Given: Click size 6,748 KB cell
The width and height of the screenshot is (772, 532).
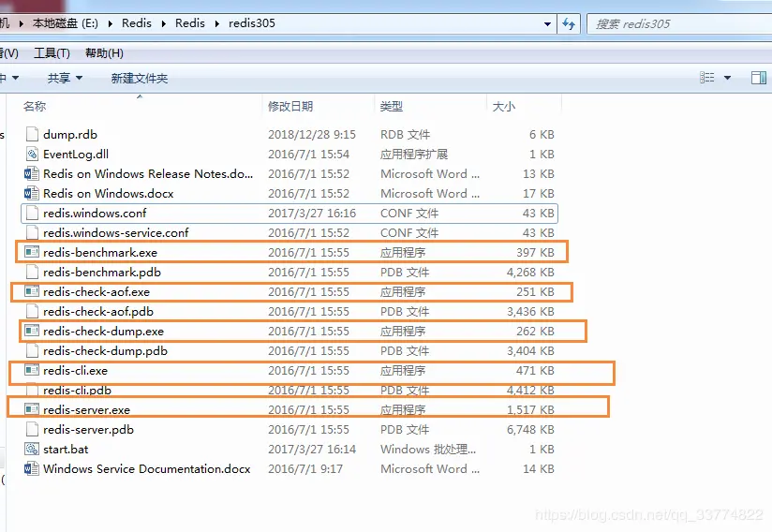Looking at the screenshot, I should (530, 430).
